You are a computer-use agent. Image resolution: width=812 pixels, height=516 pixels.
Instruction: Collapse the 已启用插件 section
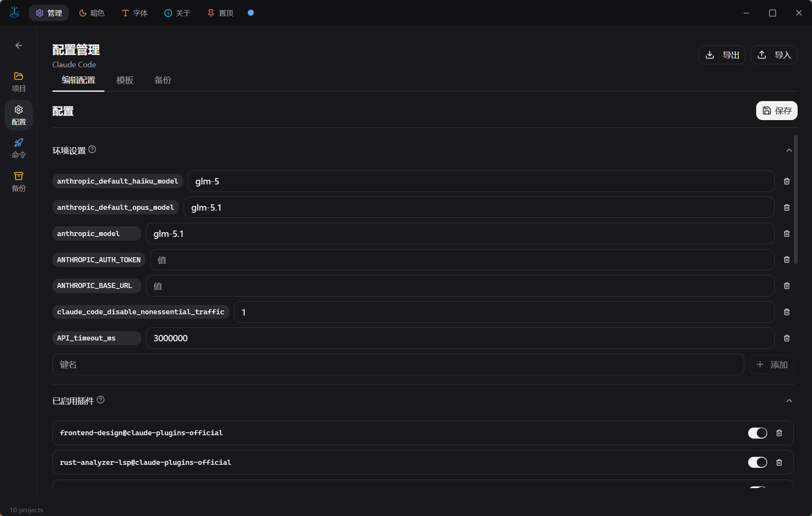(x=789, y=401)
